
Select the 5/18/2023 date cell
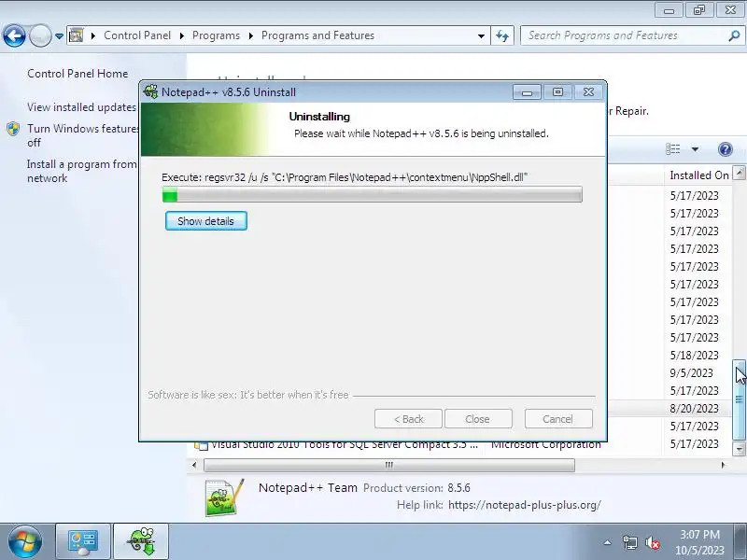694,356
